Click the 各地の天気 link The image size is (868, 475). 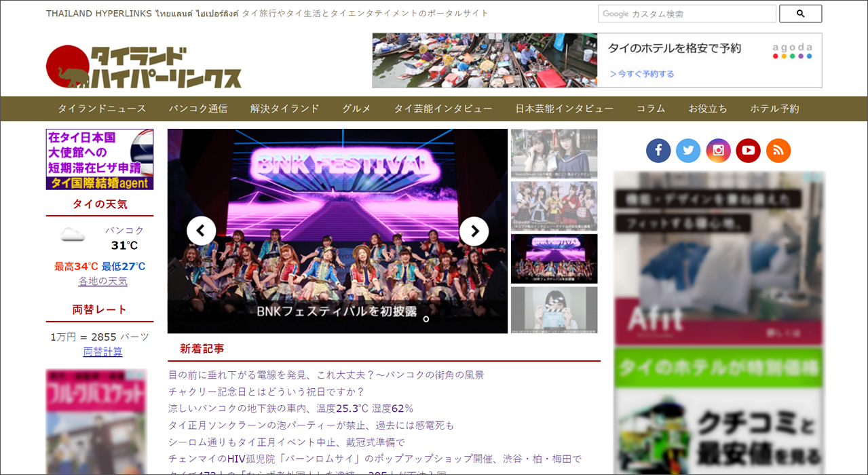(x=102, y=281)
